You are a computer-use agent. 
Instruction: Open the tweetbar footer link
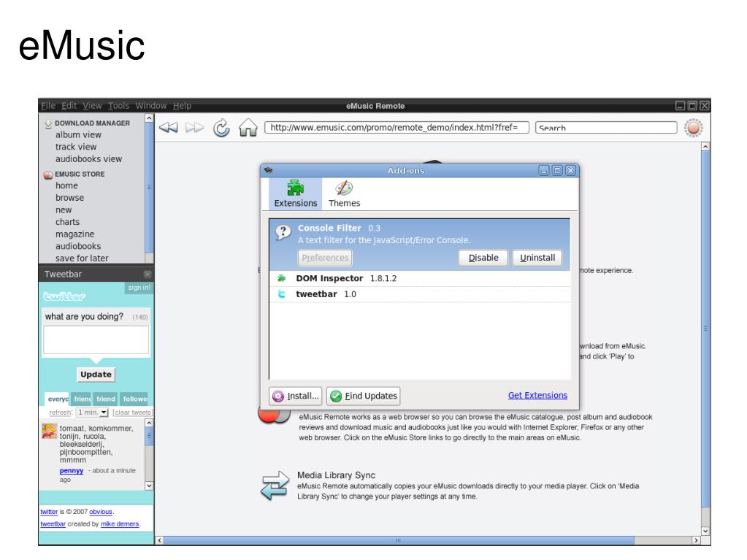click(x=53, y=523)
